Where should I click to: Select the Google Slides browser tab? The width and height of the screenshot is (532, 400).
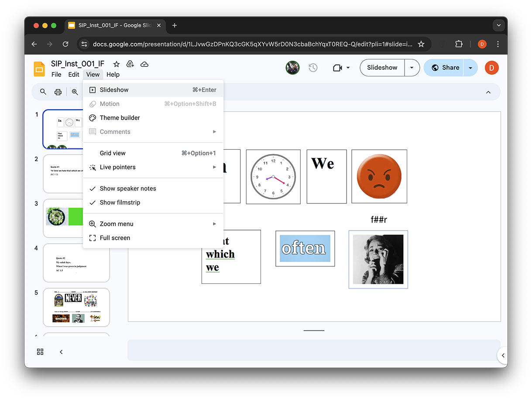pos(115,25)
